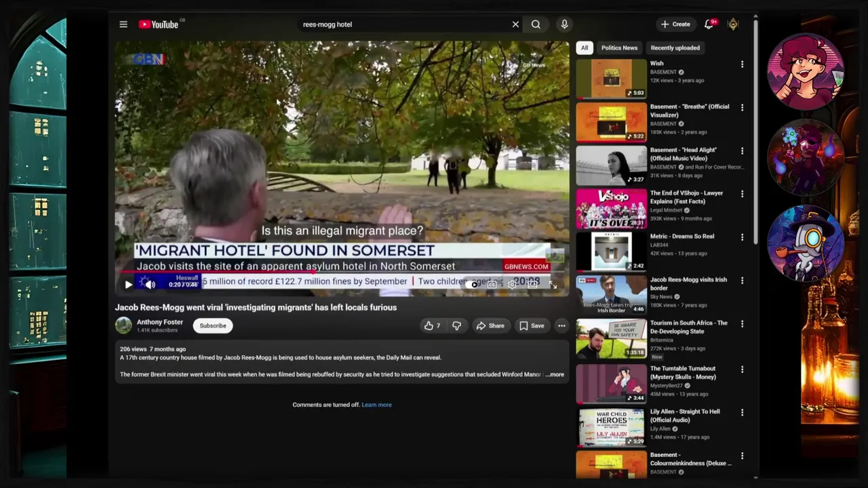Follow the 'Learn more' comments link

[x=376, y=405]
